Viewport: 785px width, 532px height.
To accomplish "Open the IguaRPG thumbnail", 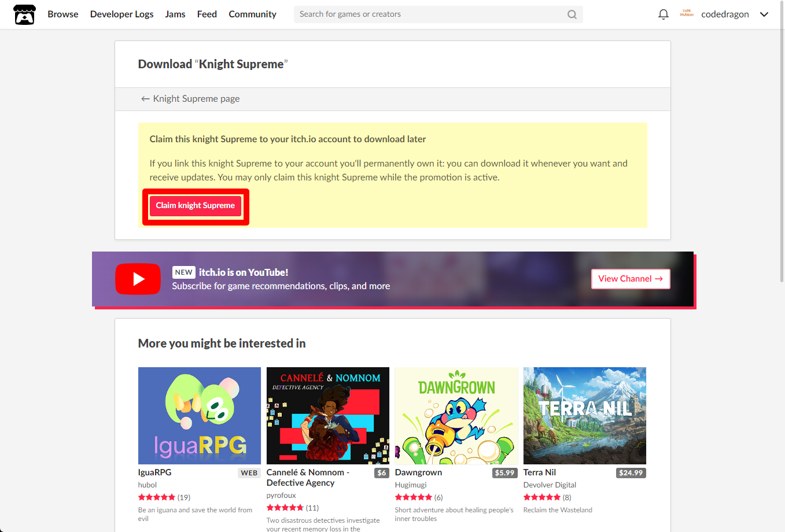I will 200,416.
